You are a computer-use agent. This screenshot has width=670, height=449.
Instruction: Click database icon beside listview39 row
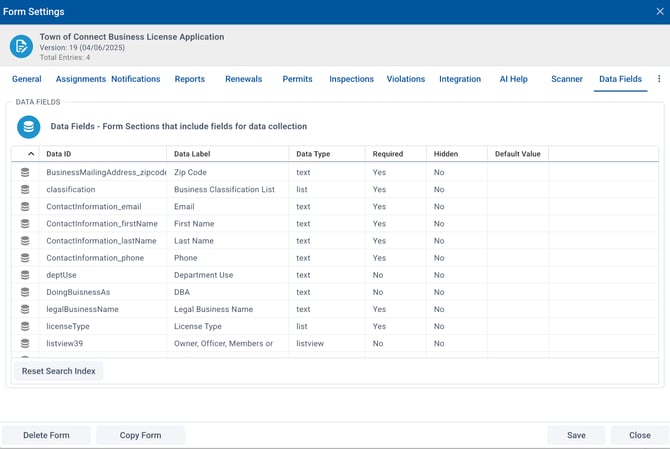pyautogui.click(x=25, y=343)
